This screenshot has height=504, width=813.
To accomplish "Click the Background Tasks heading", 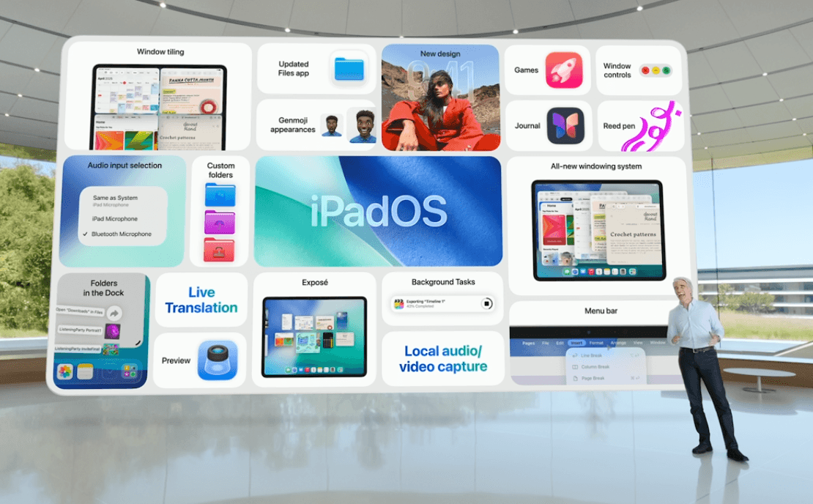I will pos(443,282).
